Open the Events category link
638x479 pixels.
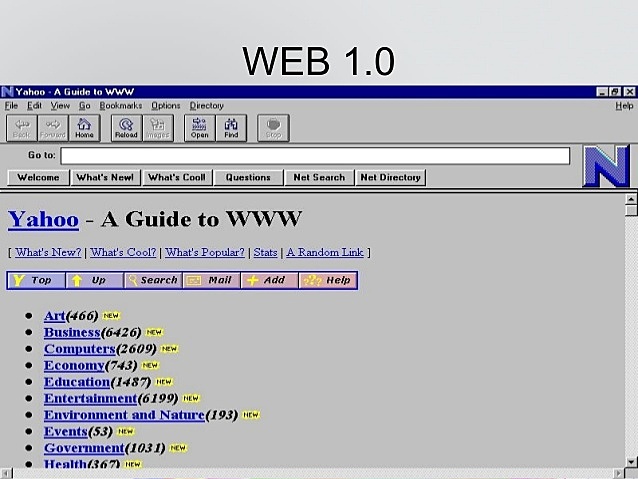(x=66, y=431)
